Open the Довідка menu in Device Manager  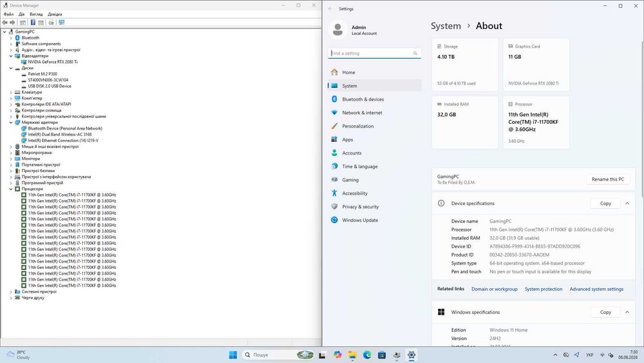pyautogui.click(x=55, y=14)
